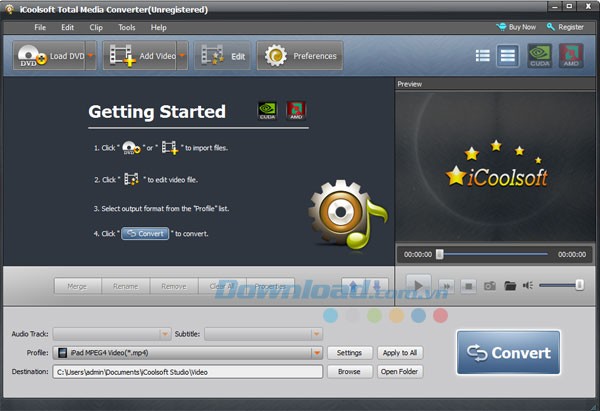Click the volume slider handle
Image resolution: width=600 pixels, height=411 pixels.
click(580, 285)
